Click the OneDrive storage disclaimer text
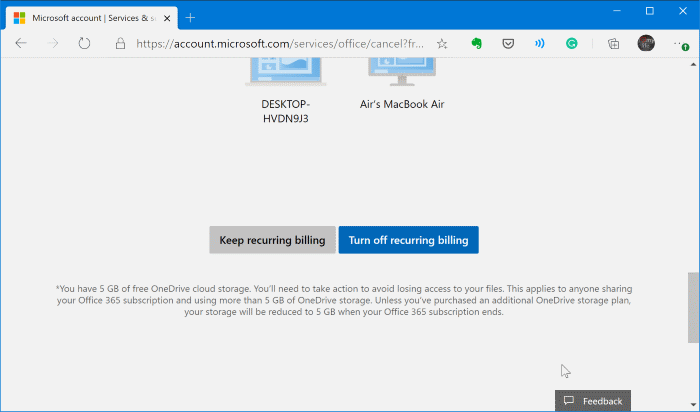700x412 pixels. (344, 300)
